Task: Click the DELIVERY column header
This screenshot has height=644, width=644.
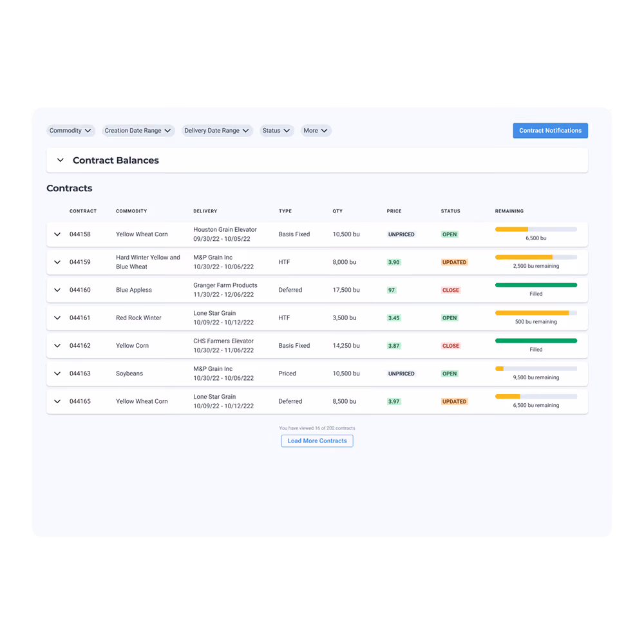Action: click(x=205, y=211)
